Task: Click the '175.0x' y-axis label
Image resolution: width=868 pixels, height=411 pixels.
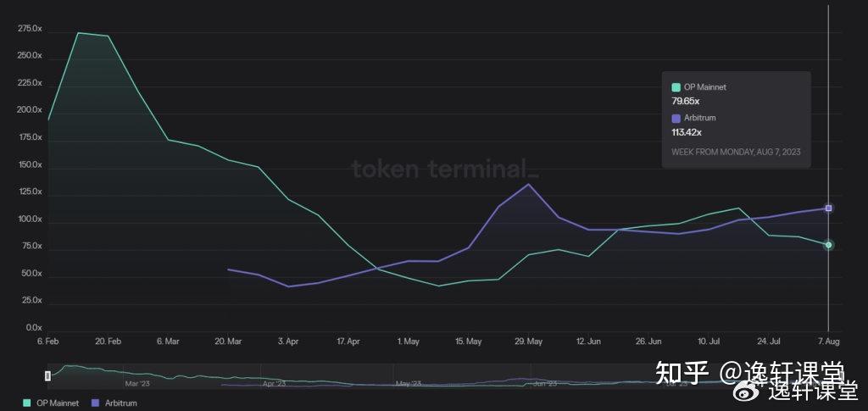Action: [x=31, y=137]
